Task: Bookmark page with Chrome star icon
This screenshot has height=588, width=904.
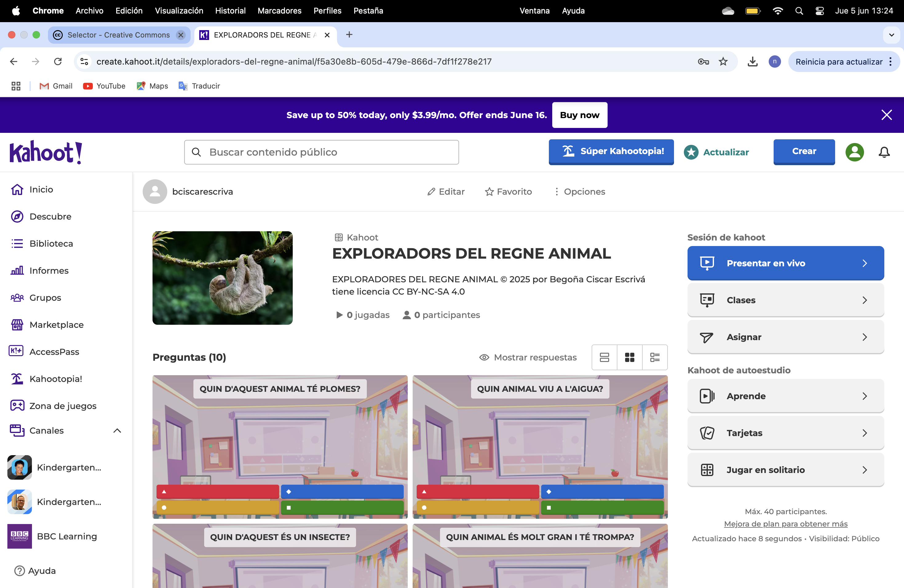Action: [723, 62]
